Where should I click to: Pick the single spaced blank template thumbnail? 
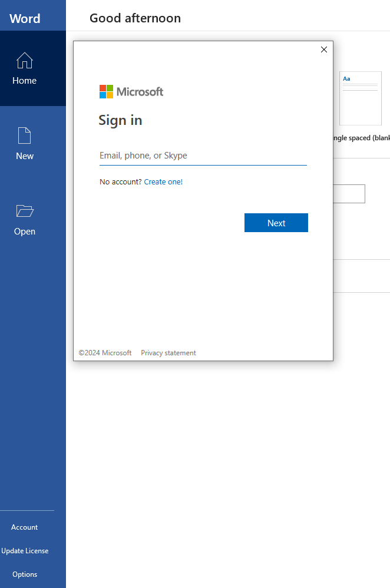[361, 98]
